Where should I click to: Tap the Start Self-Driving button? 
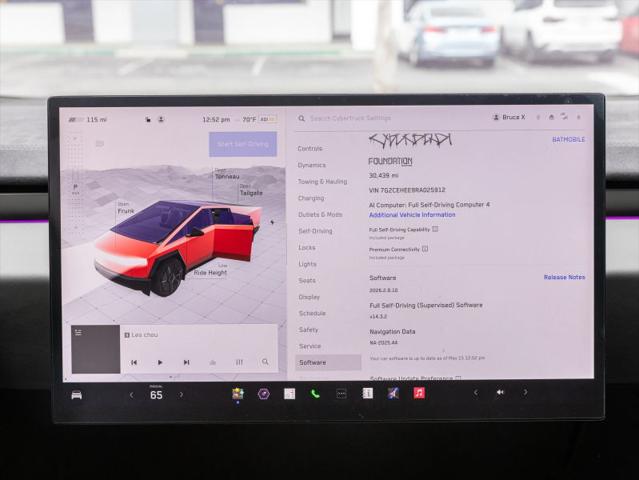[243, 144]
